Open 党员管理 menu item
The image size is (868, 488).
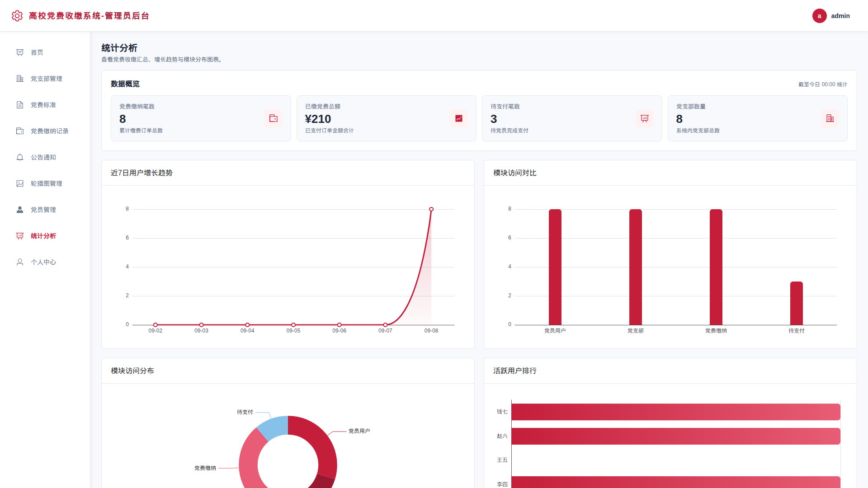click(x=45, y=210)
